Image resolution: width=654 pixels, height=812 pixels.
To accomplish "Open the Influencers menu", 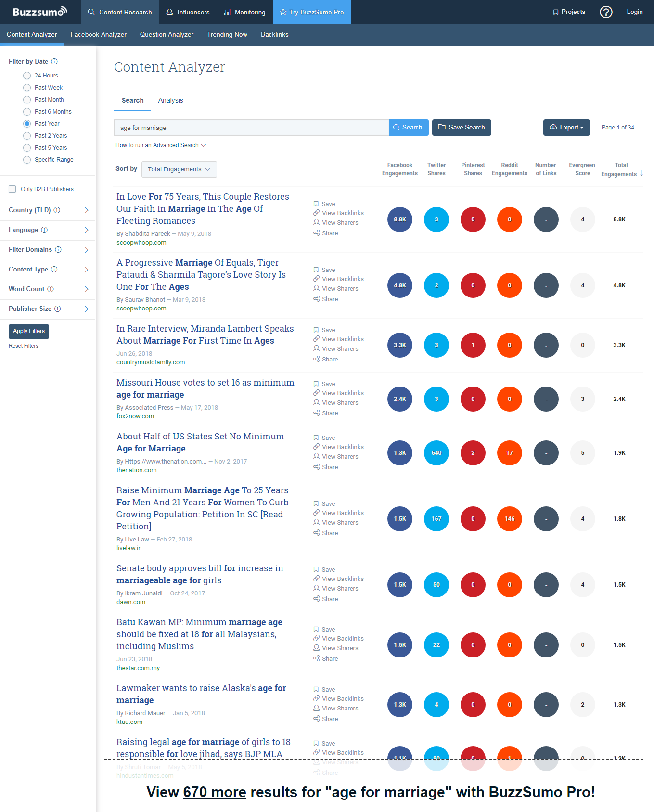I will (x=188, y=12).
